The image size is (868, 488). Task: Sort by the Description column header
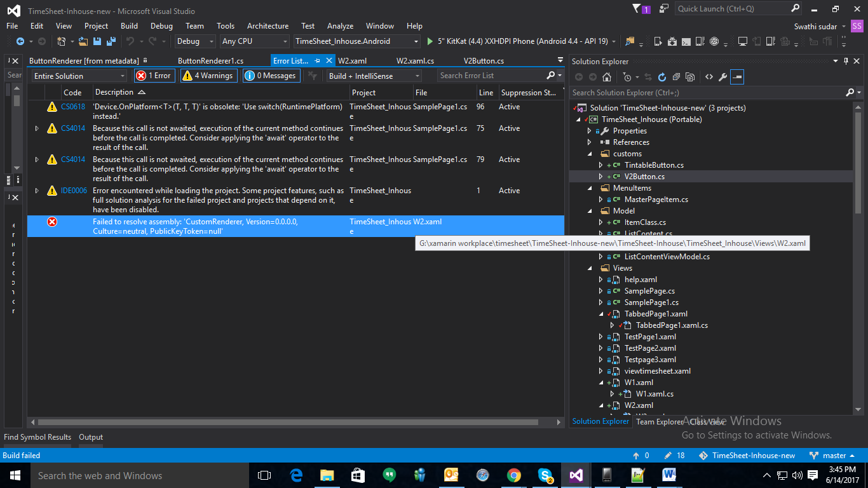click(x=220, y=93)
